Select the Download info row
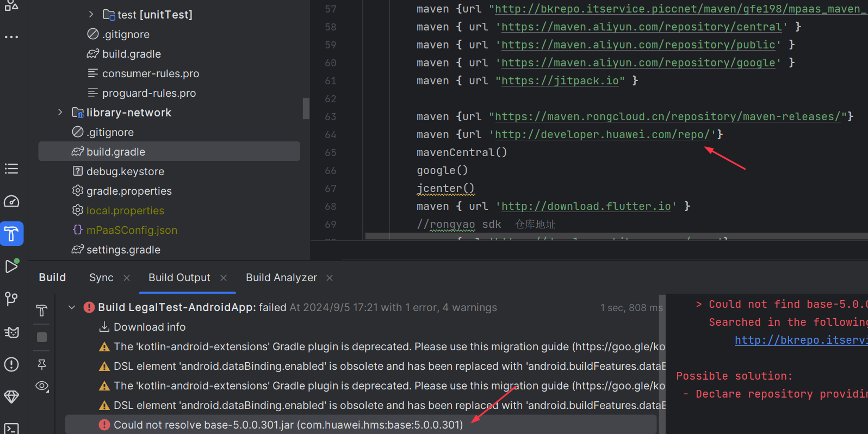Viewport: 868px width, 434px height. pyautogui.click(x=150, y=327)
